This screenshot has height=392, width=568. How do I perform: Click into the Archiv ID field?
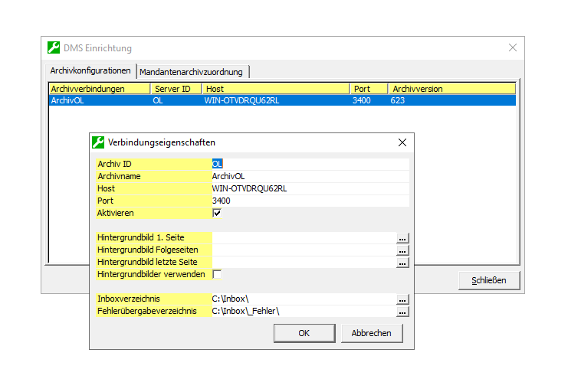coord(310,164)
